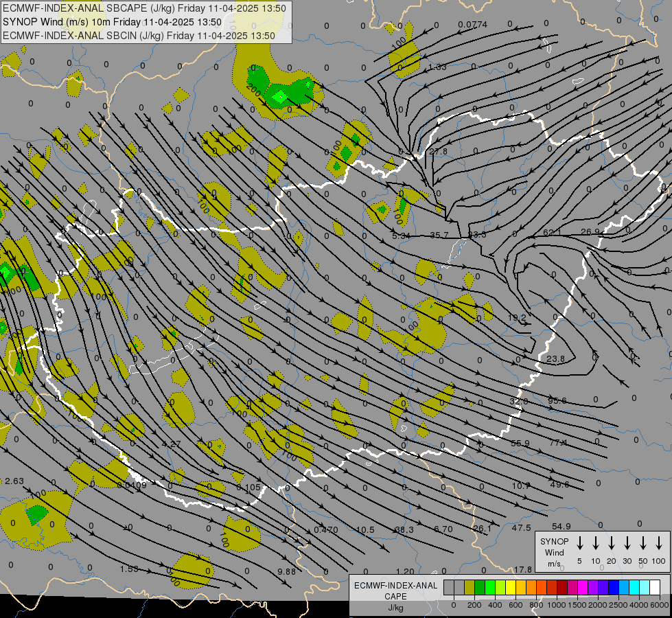Click the 19.2 value on the map
The height and width of the screenshot is (618, 672).
point(517,317)
